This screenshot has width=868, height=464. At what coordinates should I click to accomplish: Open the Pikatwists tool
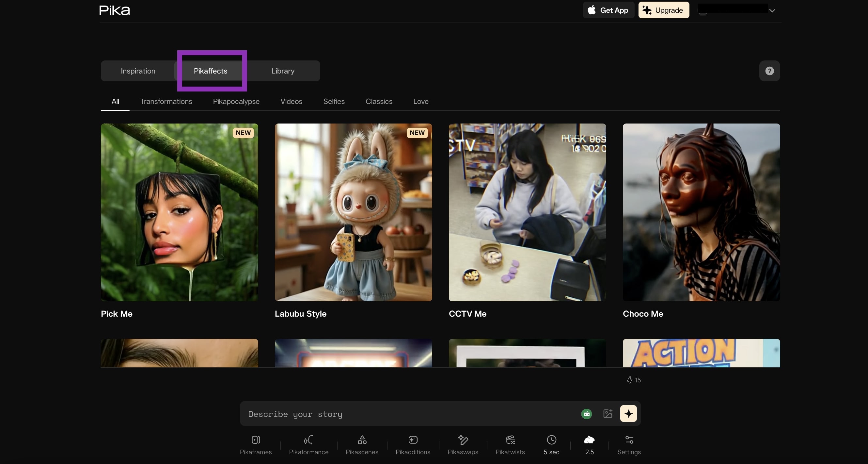pos(510,445)
